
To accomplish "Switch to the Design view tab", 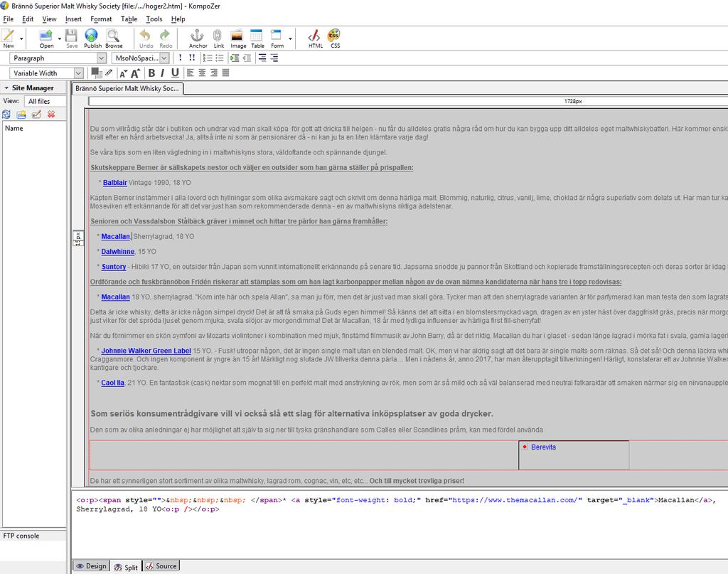I will pos(91,566).
